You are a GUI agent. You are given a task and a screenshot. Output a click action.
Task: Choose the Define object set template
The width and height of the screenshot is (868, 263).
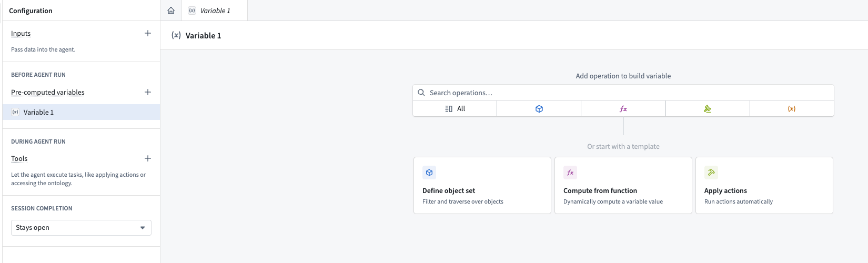coord(482,185)
